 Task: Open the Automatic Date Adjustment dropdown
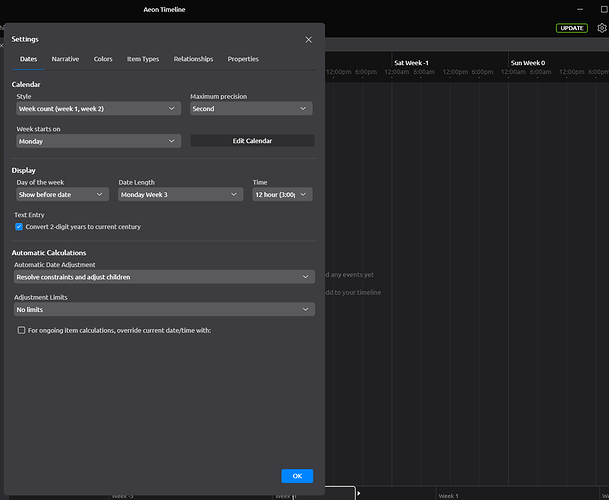click(x=164, y=277)
